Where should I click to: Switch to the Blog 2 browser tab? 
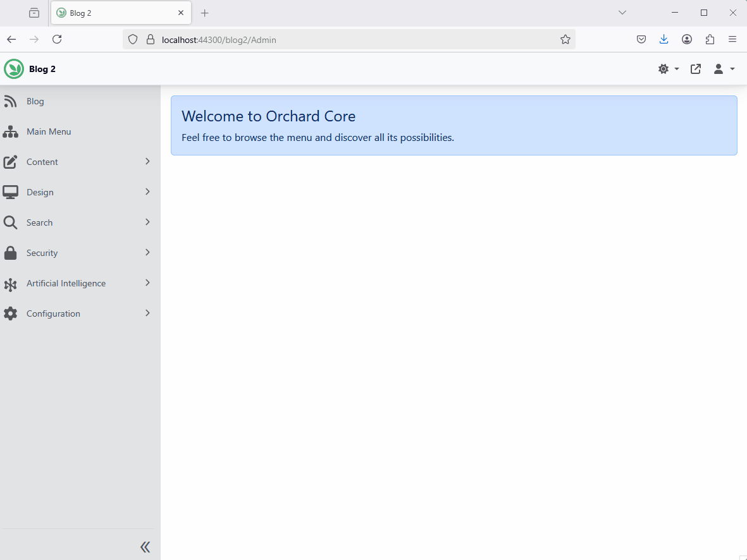coord(114,13)
